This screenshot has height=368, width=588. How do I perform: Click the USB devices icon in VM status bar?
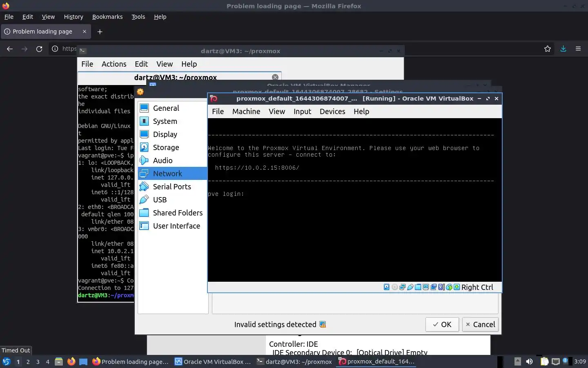tap(410, 287)
